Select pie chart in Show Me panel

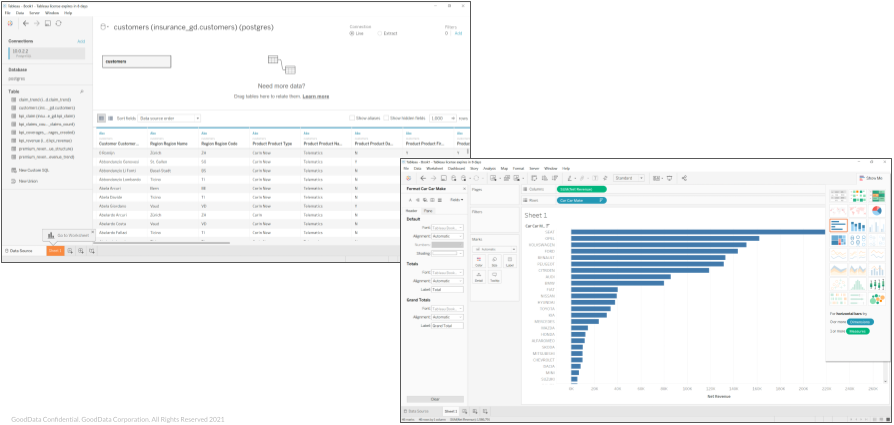click(x=877, y=211)
